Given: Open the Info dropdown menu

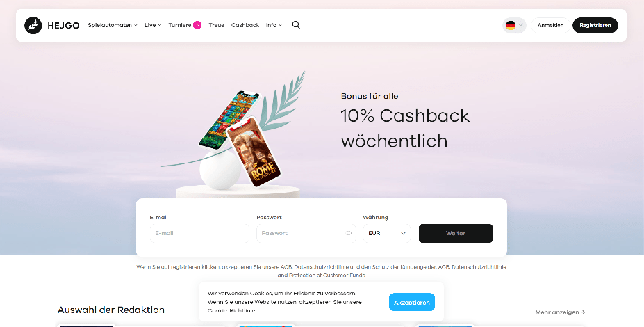Looking at the screenshot, I should [x=274, y=26].
